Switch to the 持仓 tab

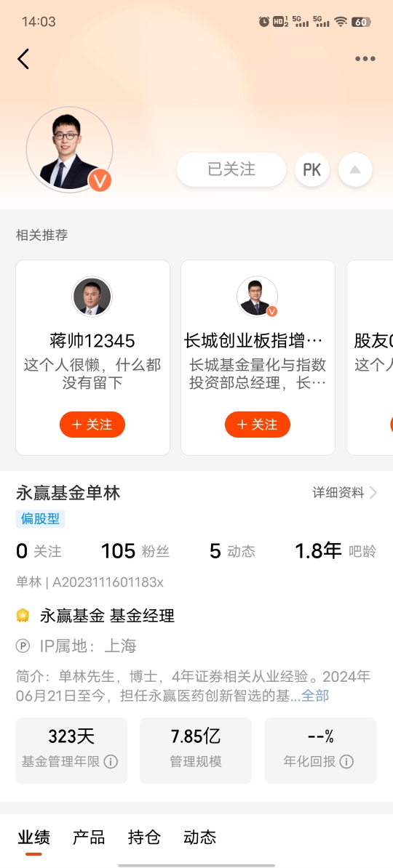click(x=144, y=837)
